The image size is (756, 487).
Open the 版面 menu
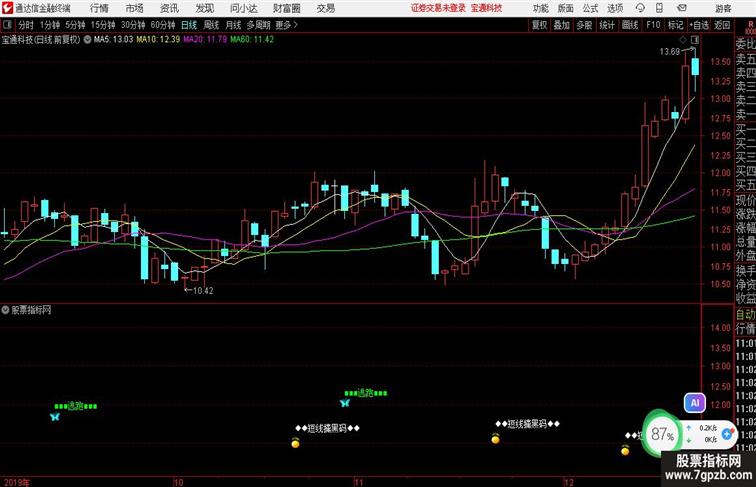(566, 8)
